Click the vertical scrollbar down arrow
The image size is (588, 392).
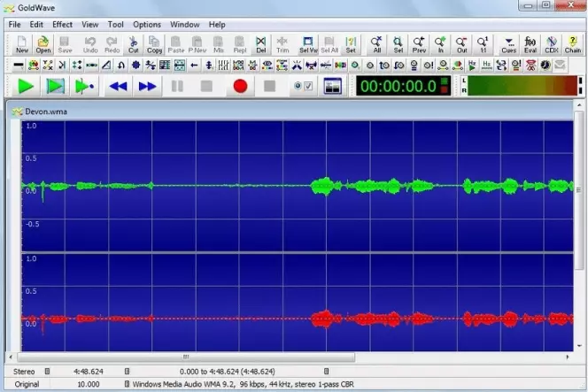click(x=580, y=345)
